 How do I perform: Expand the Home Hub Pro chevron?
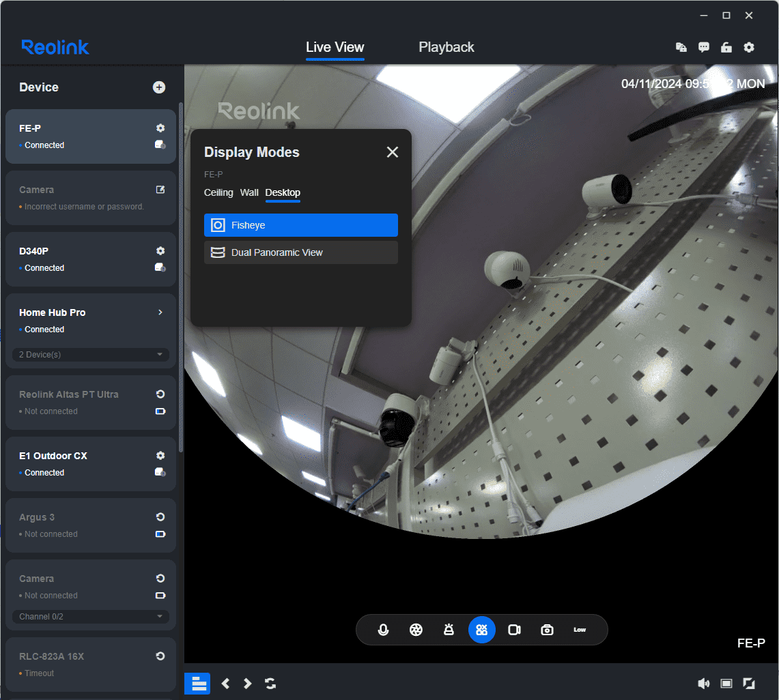click(x=160, y=312)
